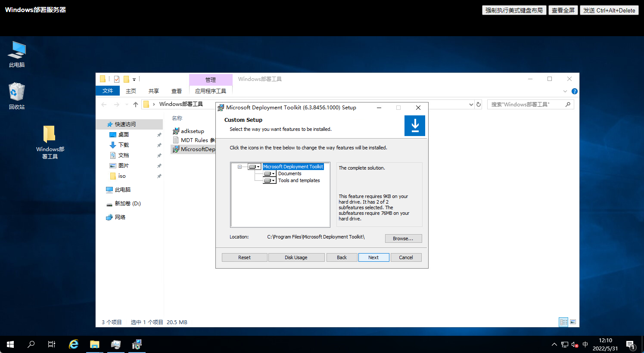Select Documents in the feature tree
This screenshot has height=353, width=644.
click(x=289, y=173)
